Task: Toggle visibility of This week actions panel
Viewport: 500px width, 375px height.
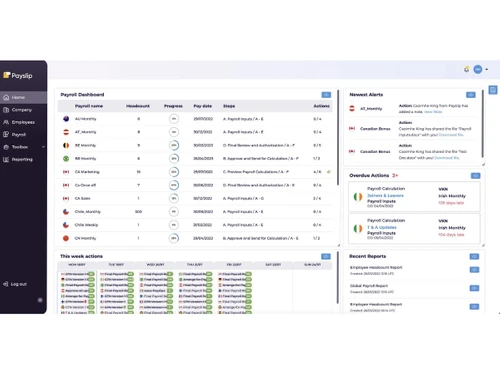Action: tap(326, 256)
